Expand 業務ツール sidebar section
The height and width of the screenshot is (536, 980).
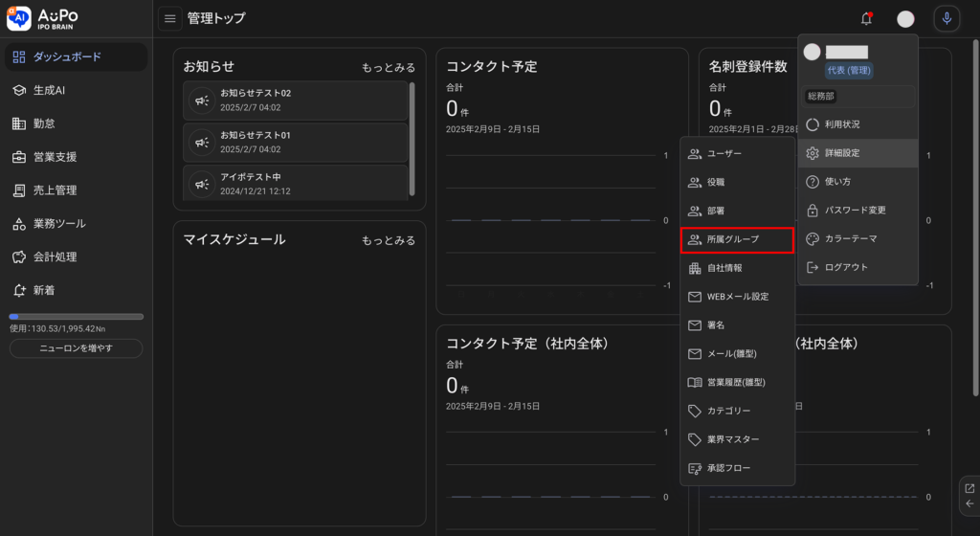tap(59, 224)
